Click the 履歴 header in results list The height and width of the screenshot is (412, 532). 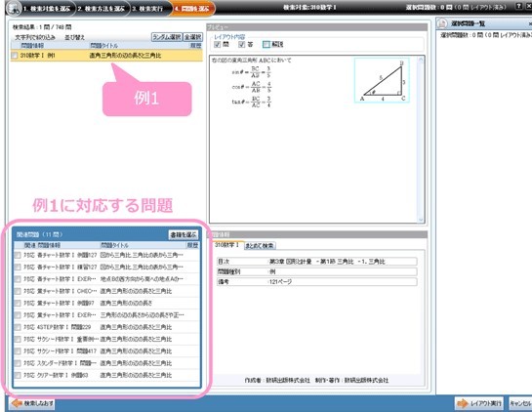pyautogui.click(x=196, y=46)
